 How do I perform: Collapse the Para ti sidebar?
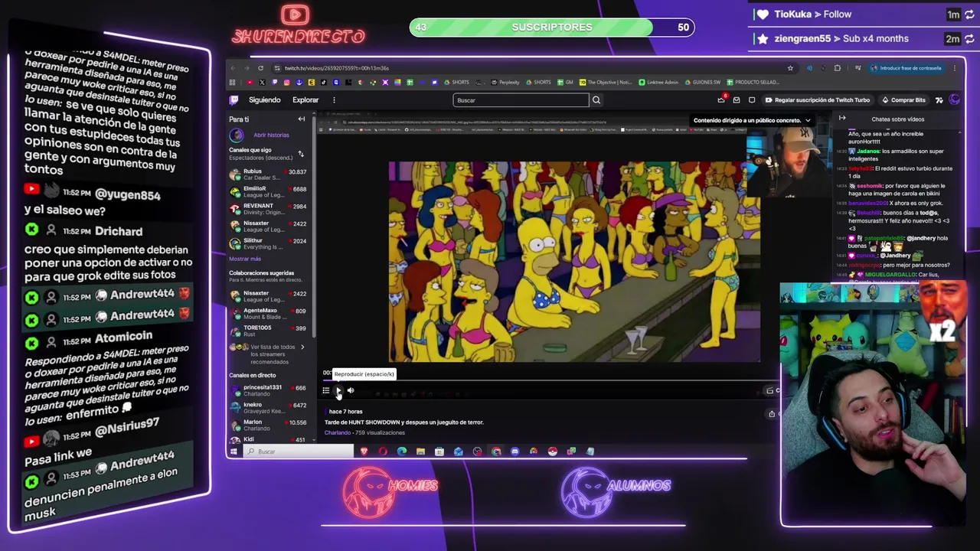coord(302,119)
